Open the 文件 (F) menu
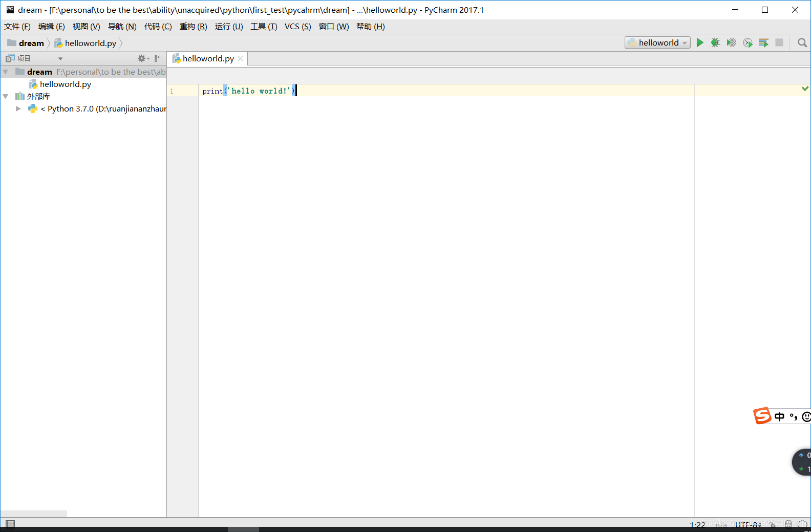The image size is (811, 532). pyautogui.click(x=17, y=27)
